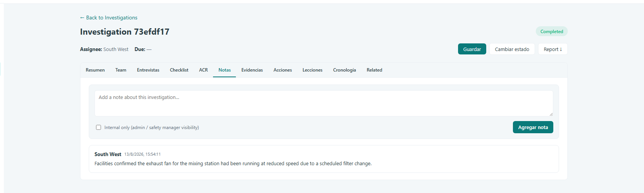Click the Assignee South West text
644x193 pixels.
click(x=104, y=49)
